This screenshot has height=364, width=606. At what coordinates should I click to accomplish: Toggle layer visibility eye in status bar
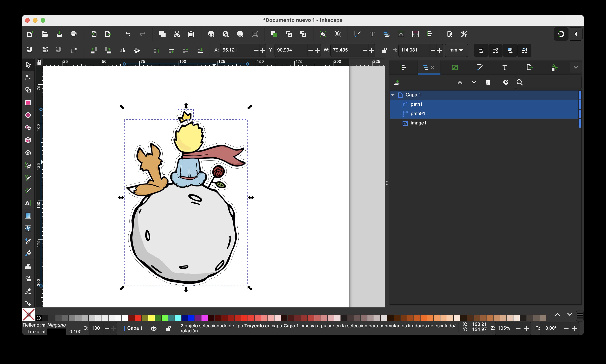(154, 328)
